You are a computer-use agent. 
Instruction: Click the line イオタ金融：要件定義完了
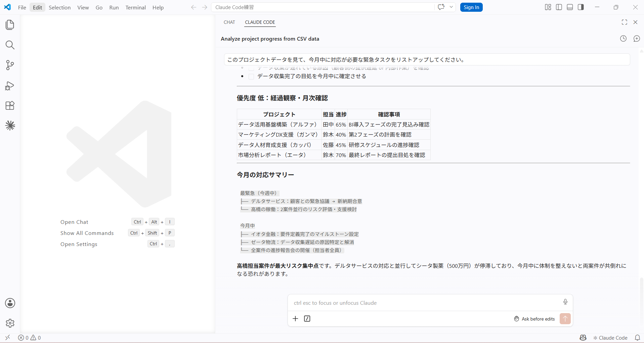305,234
